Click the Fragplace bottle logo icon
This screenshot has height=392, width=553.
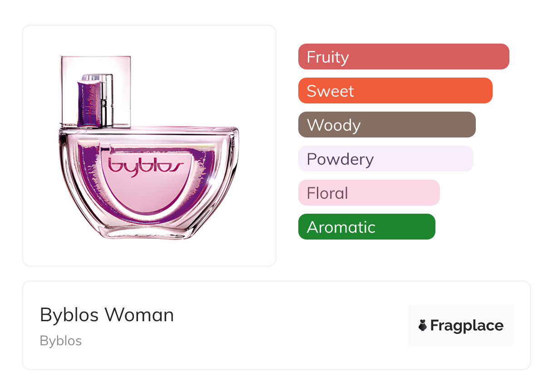(x=423, y=325)
